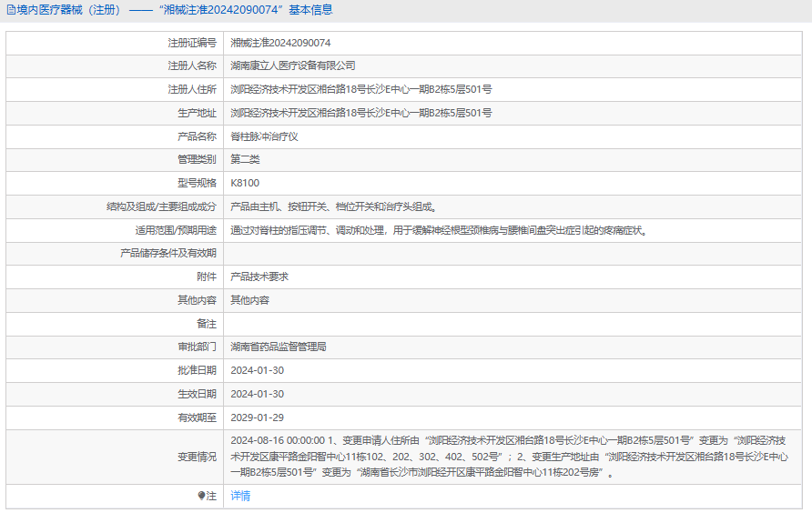Viewport: 812px width, 513px height.
Task: Click the product name 脊柱脉冲治疗仪
Action: point(264,136)
